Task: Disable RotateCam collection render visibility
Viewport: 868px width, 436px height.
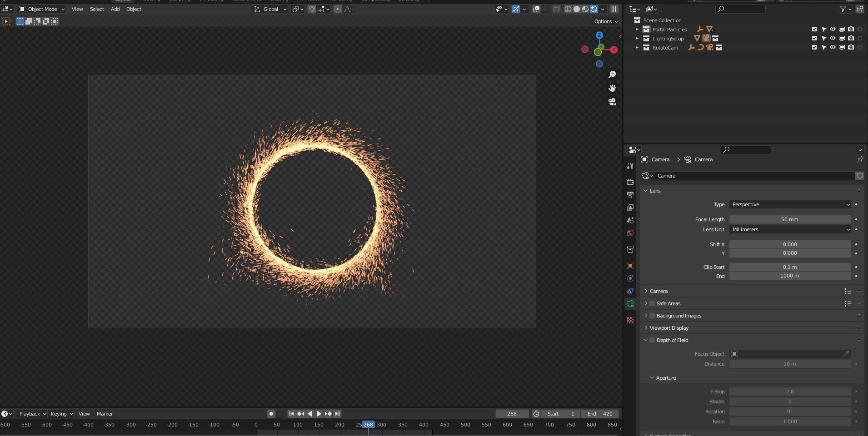Action: coord(850,48)
